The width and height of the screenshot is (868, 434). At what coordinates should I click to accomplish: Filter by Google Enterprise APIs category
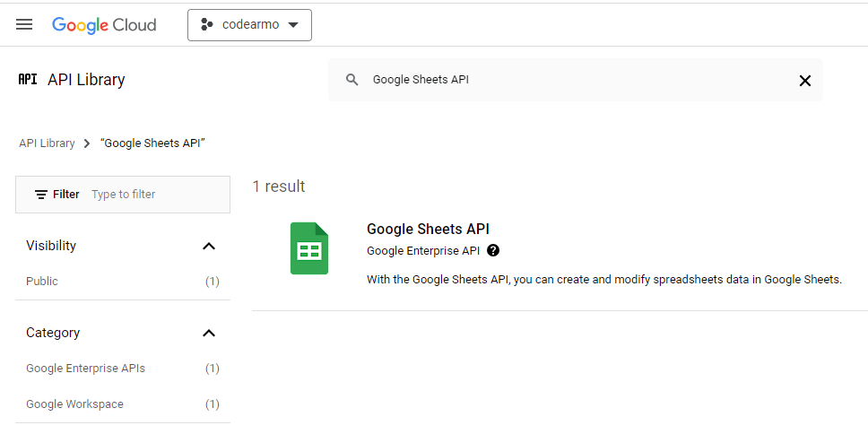point(86,369)
